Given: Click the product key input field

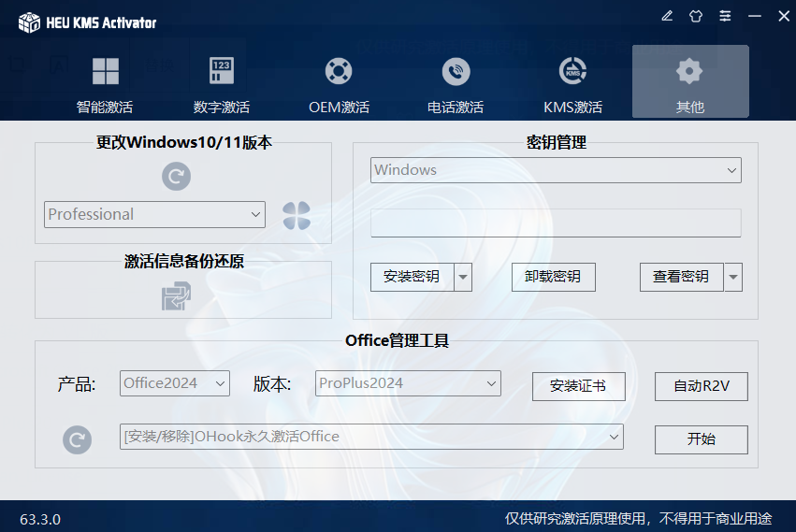Looking at the screenshot, I should tap(556, 223).
